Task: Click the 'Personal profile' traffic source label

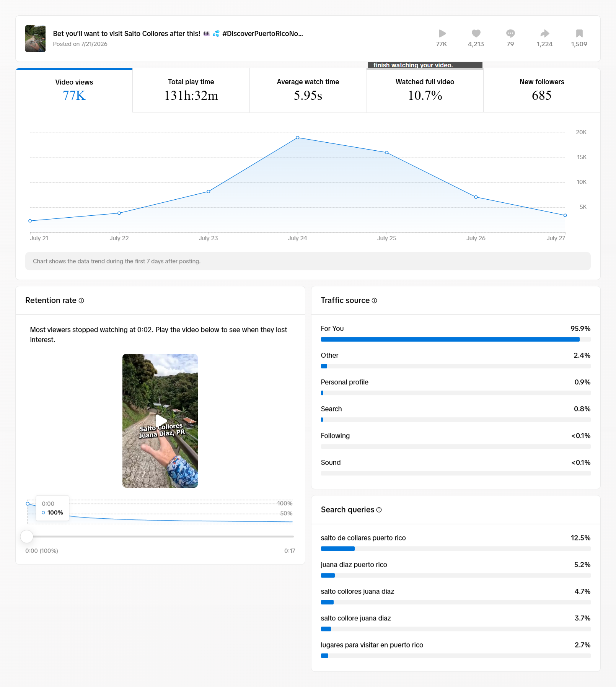Action: (344, 382)
